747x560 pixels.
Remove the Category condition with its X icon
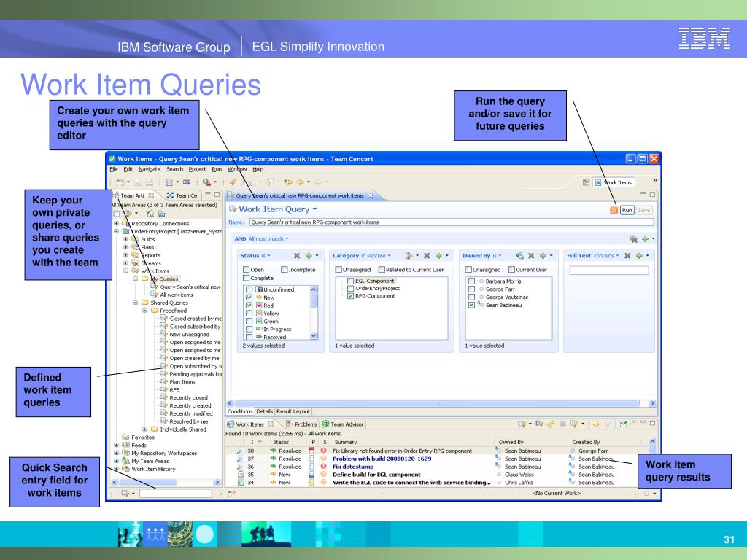427,256
